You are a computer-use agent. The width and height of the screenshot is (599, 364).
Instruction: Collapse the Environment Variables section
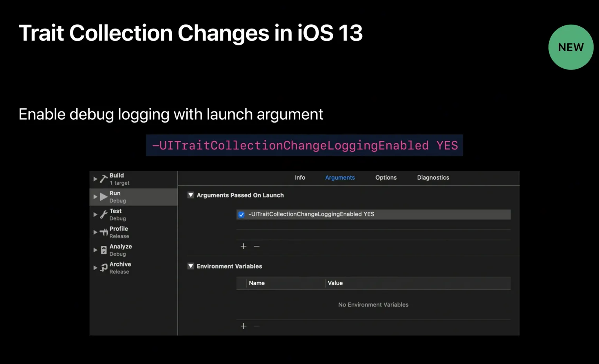click(x=191, y=266)
